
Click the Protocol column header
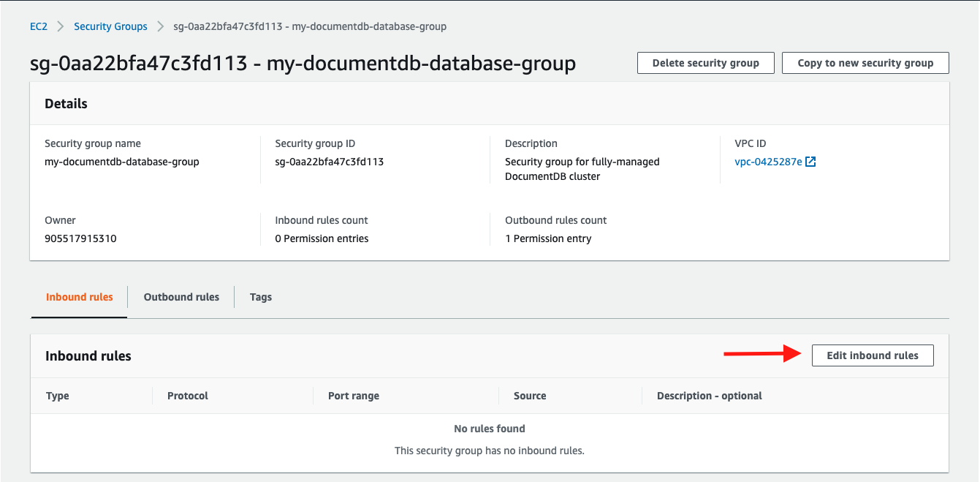click(187, 395)
